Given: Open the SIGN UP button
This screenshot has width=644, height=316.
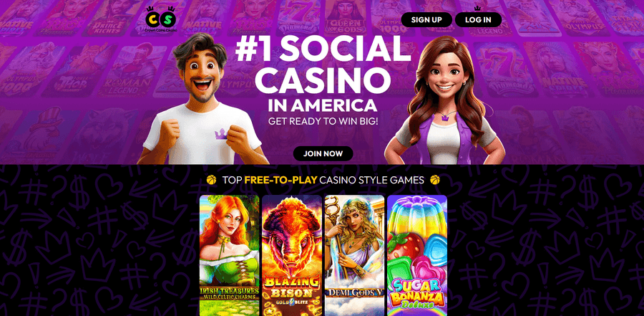Looking at the screenshot, I should point(426,20).
